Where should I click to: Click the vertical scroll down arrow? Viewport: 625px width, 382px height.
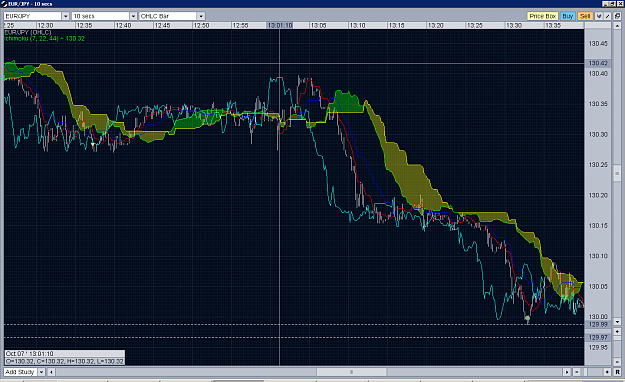tap(617, 322)
